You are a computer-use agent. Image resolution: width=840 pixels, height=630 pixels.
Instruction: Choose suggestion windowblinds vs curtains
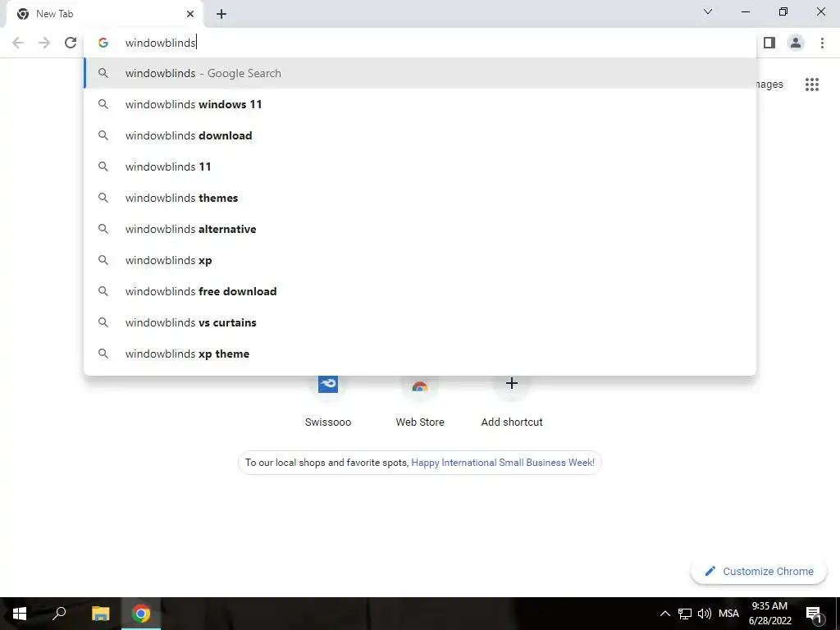[x=420, y=322]
